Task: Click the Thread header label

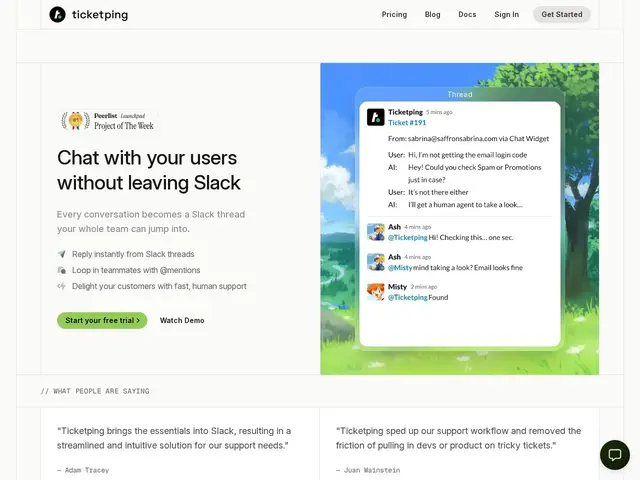Action: [x=460, y=94]
